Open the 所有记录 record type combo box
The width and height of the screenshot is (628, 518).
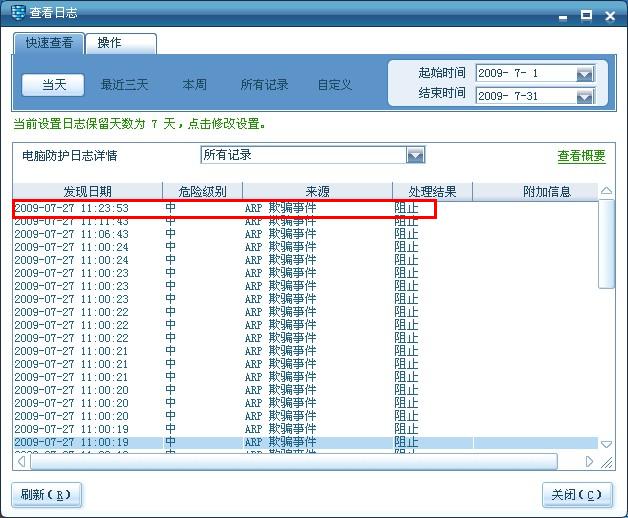(312, 155)
